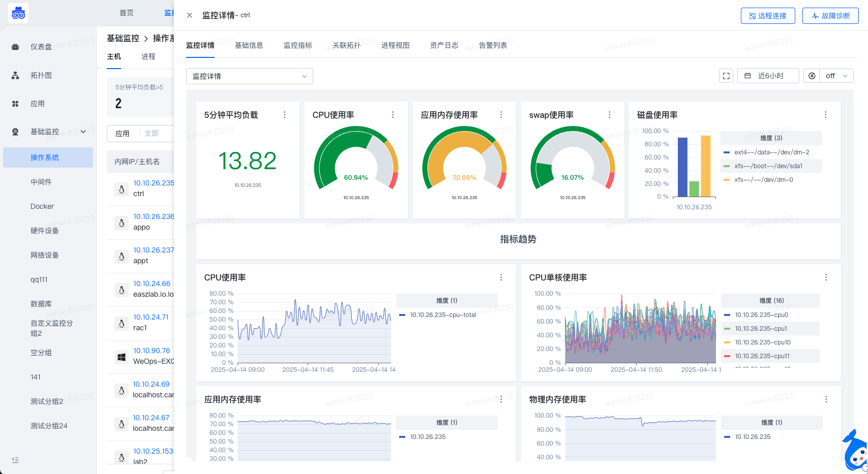Open CPU单核使用率 chart options menu
Screen dimensions: 868x474
coord(826,277)
